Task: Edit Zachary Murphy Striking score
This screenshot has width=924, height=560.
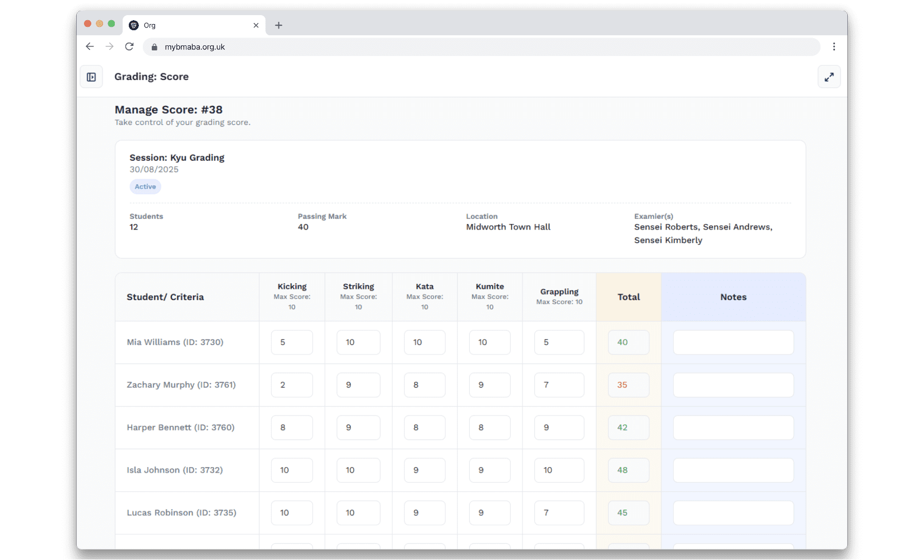Action: click(358, 385)
